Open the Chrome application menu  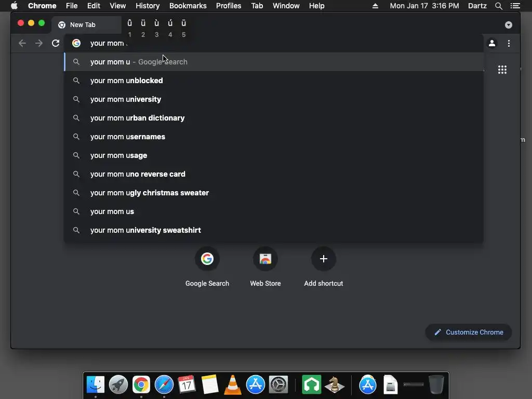coord(42,6)
